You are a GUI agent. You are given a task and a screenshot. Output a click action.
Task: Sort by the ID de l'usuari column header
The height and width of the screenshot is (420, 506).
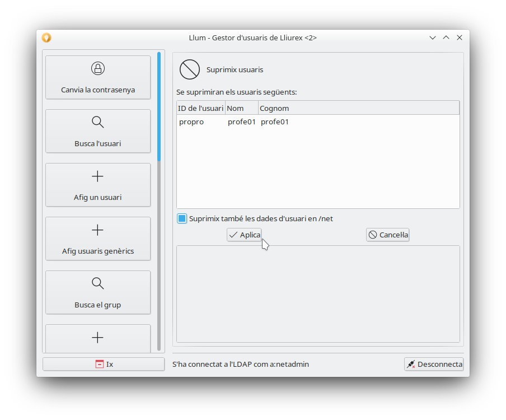pos(200,108)
